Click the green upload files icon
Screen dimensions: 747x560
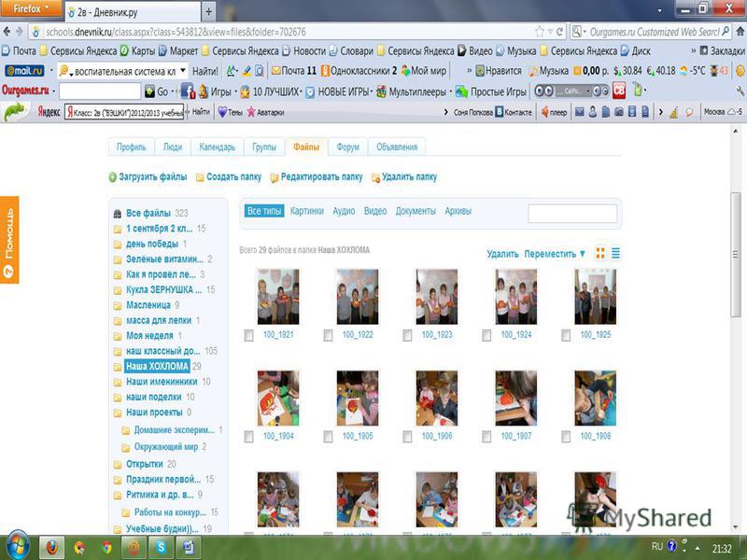112,177
